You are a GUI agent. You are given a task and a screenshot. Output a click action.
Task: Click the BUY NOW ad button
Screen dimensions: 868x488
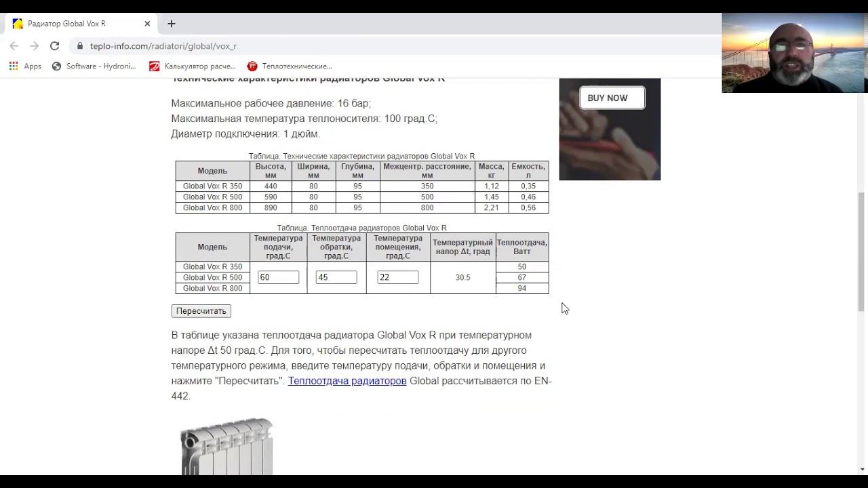point(612,98)
